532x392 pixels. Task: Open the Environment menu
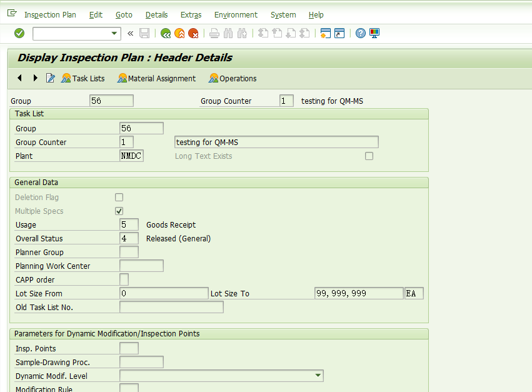236,14
